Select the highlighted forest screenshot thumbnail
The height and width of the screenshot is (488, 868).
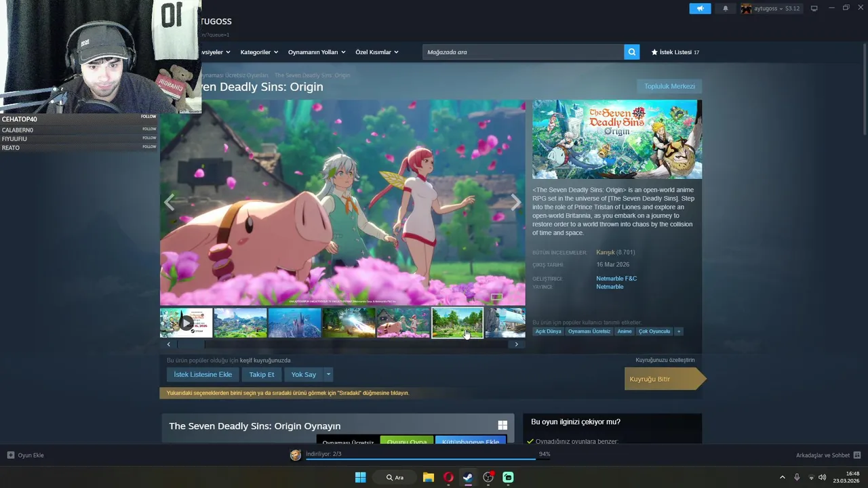tap(457, 323)
